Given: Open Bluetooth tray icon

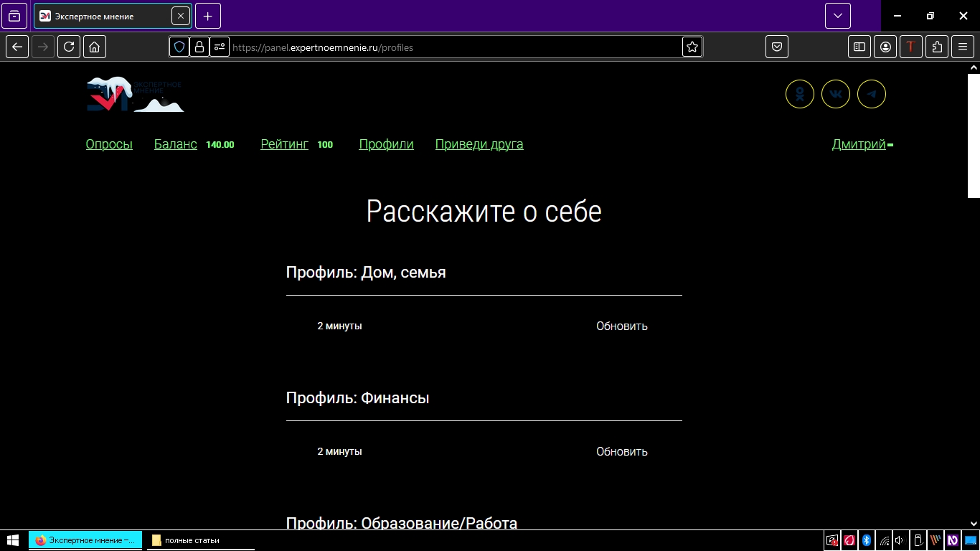Looking at the screenshot, I should click(866, 540).
